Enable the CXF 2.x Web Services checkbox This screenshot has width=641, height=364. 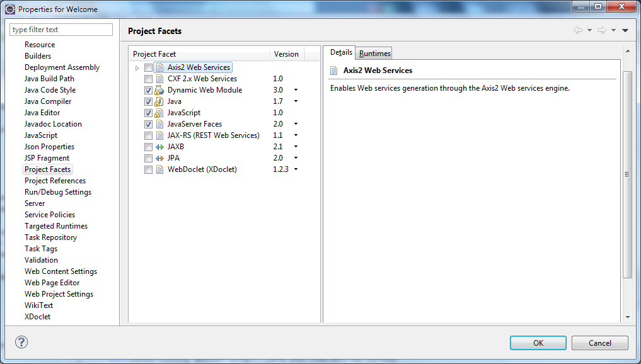tap(148, 79)
